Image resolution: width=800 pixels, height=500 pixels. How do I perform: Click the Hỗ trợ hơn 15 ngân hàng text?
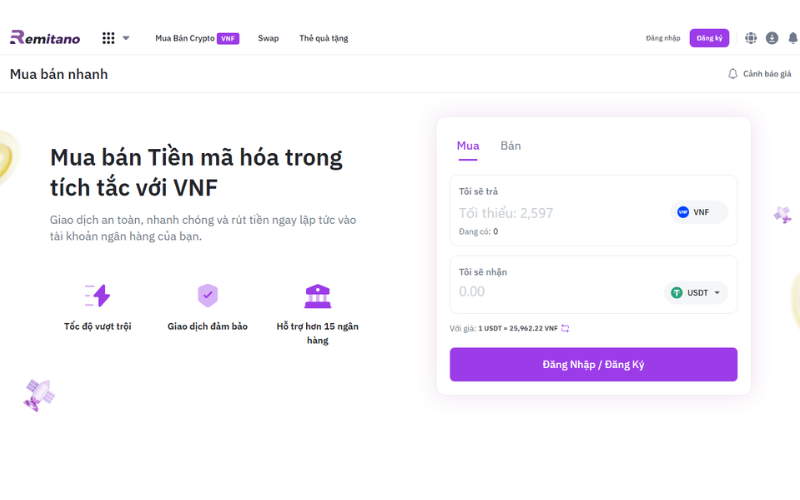point(317,333)
